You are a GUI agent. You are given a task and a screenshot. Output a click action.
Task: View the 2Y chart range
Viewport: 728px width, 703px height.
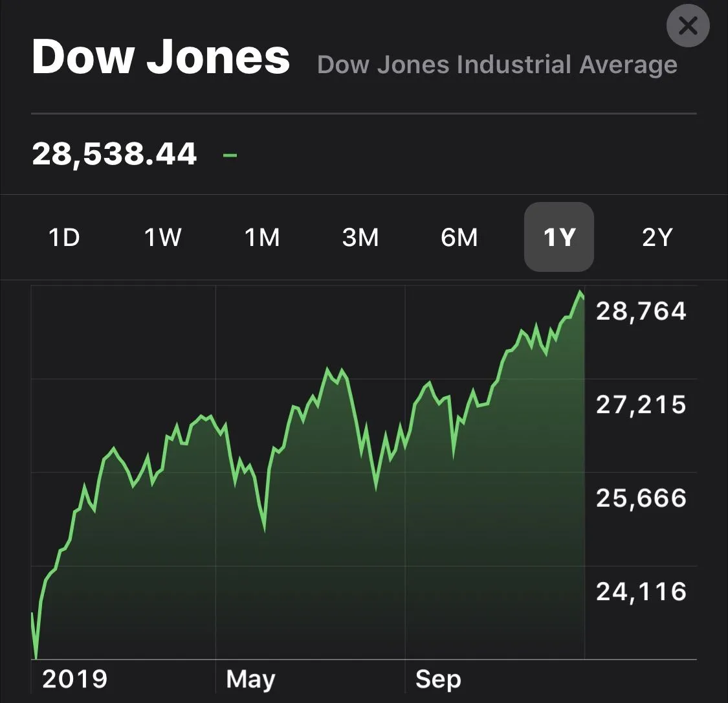pyautogui.click(x=657, y=238)
